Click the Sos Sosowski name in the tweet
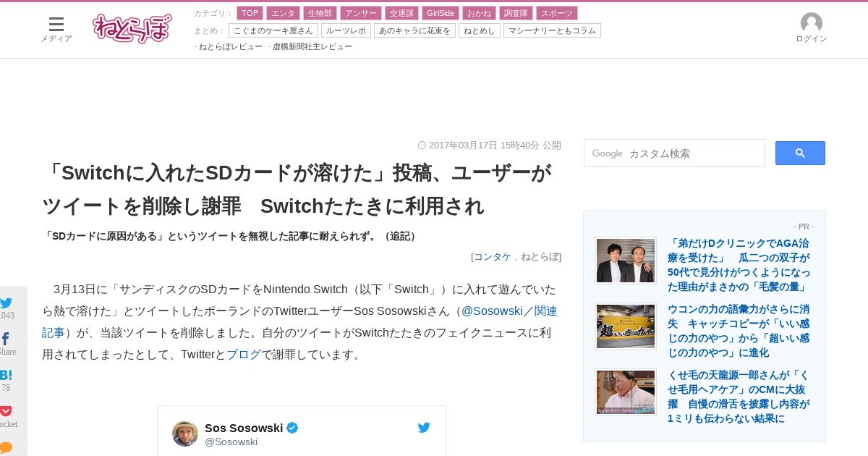 [x=244, y=428]
